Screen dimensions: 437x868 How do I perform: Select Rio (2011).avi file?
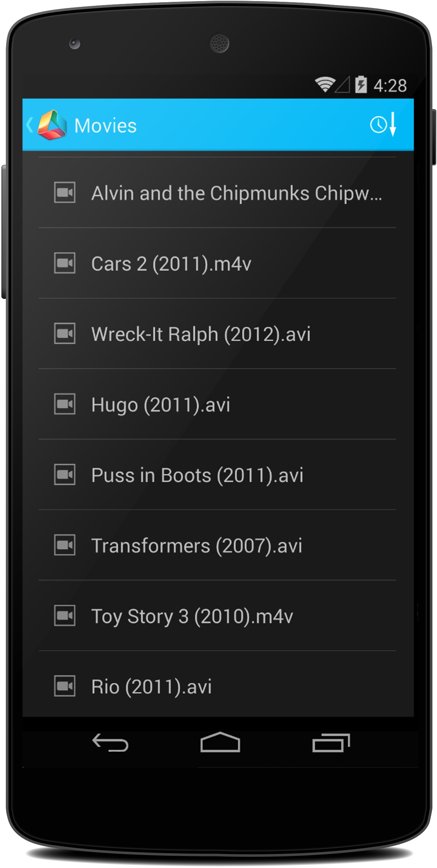pyautogui.click(x=151, y=686)
